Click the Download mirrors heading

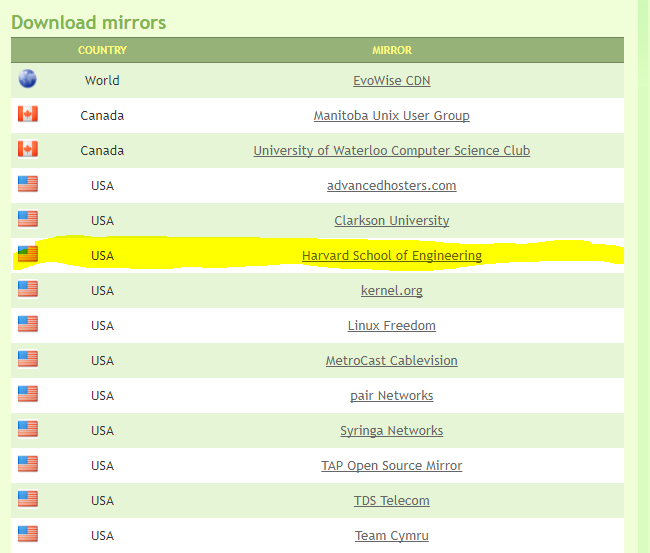pyautogui.click(x=88, y=22)
